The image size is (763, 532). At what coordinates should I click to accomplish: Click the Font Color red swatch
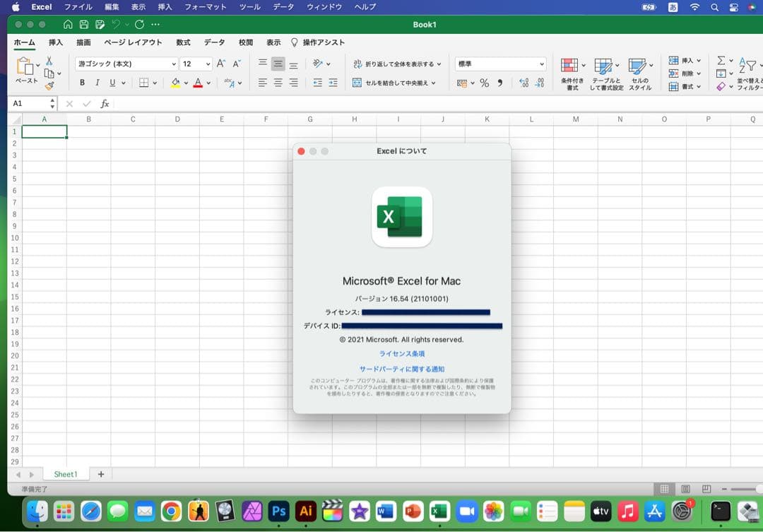click(199, 83)
